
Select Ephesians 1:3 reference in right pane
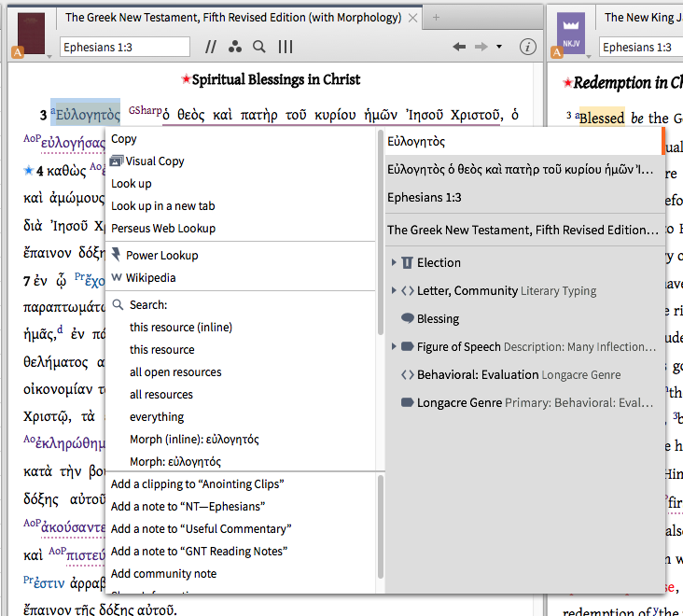[523, 198]
